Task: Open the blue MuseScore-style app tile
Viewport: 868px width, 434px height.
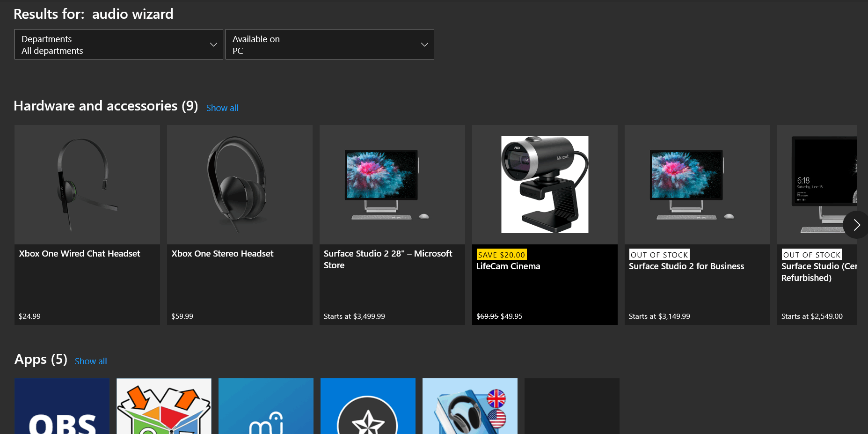Action: click(266, 406)
